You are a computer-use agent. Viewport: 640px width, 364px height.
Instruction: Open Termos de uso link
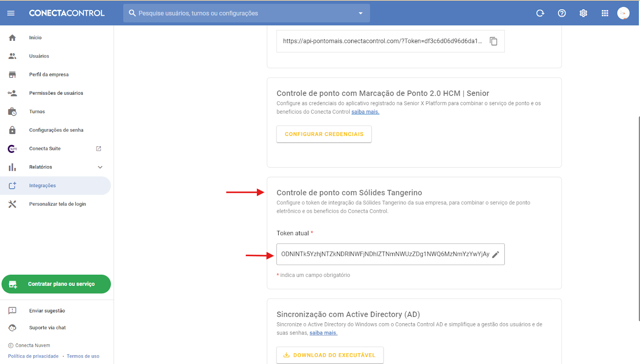(83, 356)
